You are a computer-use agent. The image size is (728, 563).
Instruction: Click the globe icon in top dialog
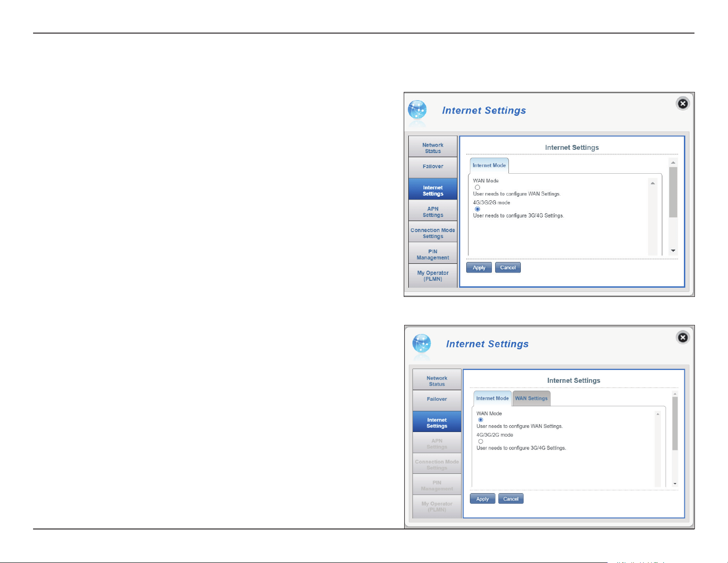417,111
